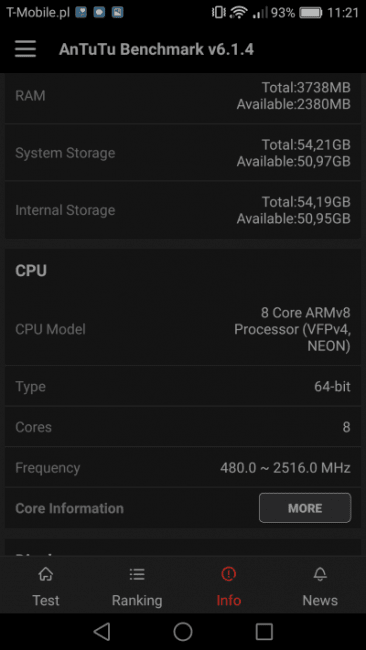Tap the Android back triangle button
Image resolution: width=366 pixels, height=650 pixels.
coord(102,631)
